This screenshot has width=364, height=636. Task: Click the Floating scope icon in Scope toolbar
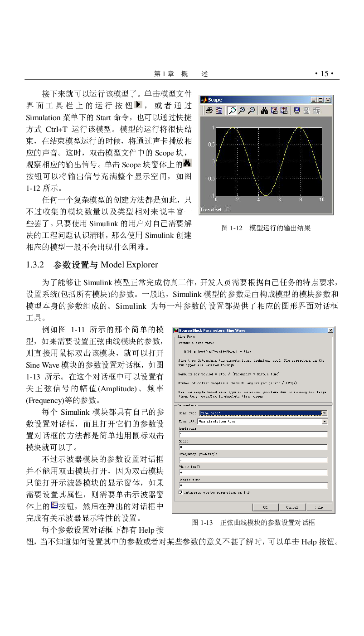coord(296,110)
